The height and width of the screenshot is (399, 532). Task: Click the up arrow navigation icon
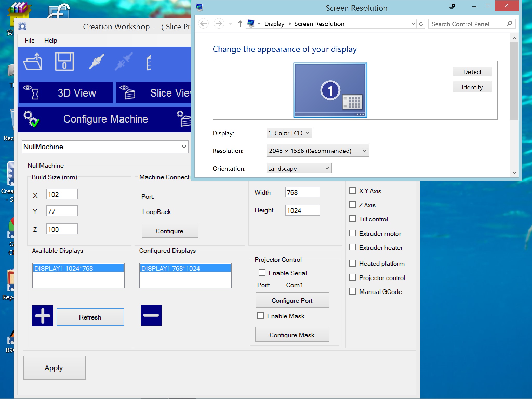click(240, 24)
